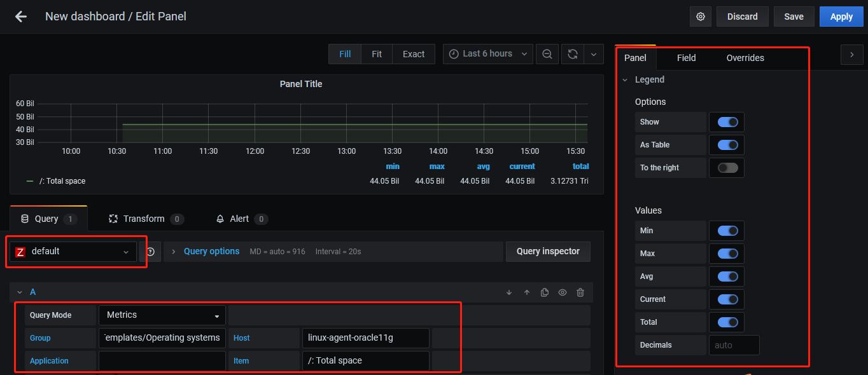This screenshot has width=868, height=375.
Task: Move query A up
Action: [x=527, y=292]
